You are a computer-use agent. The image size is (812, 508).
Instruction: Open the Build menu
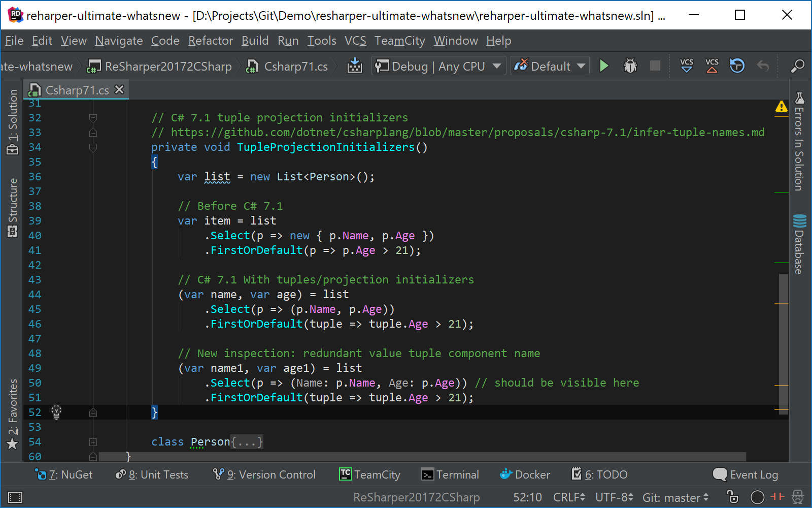pos(255,41)
